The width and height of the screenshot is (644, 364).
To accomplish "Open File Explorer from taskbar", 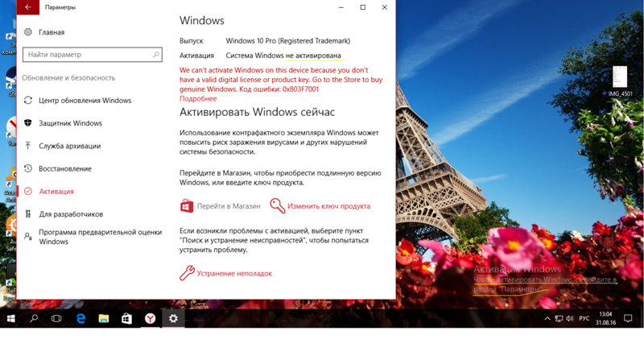I will point(104,318).
